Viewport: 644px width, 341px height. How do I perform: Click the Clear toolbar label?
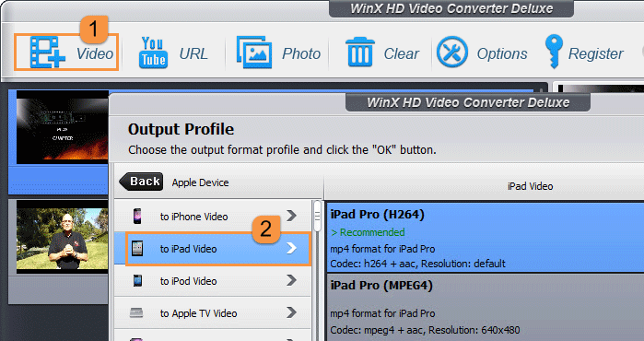402,53
